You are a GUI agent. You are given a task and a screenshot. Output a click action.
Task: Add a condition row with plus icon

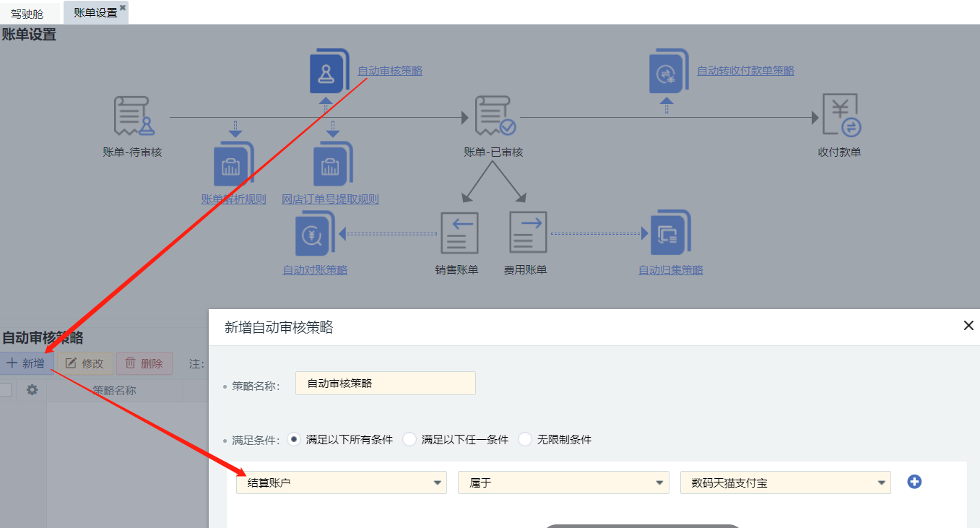point(914,482)
